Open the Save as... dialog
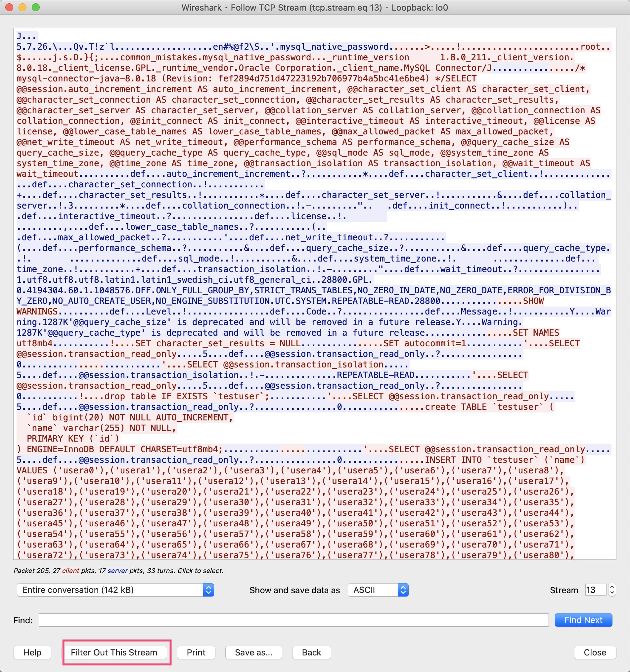The height and width of the screenshot is (672, 630). point(253,652)
